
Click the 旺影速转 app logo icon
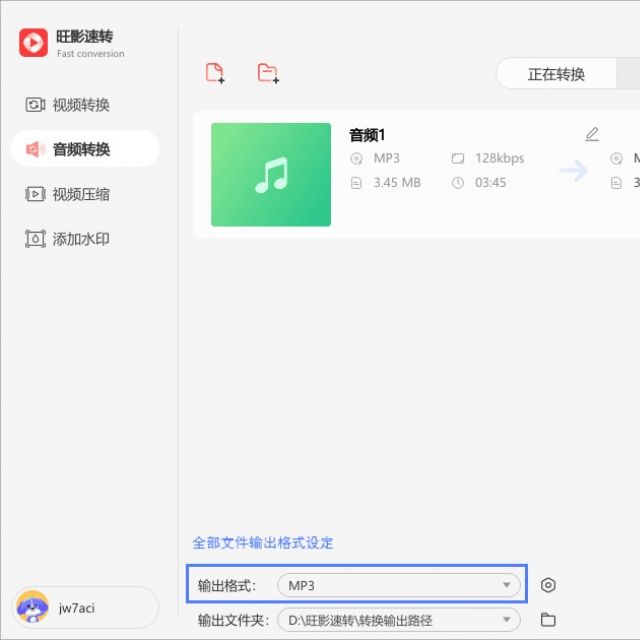click(x=33, y=42)
